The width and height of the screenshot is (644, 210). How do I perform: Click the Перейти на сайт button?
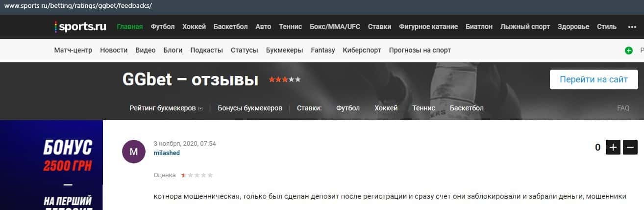[594, 79]
